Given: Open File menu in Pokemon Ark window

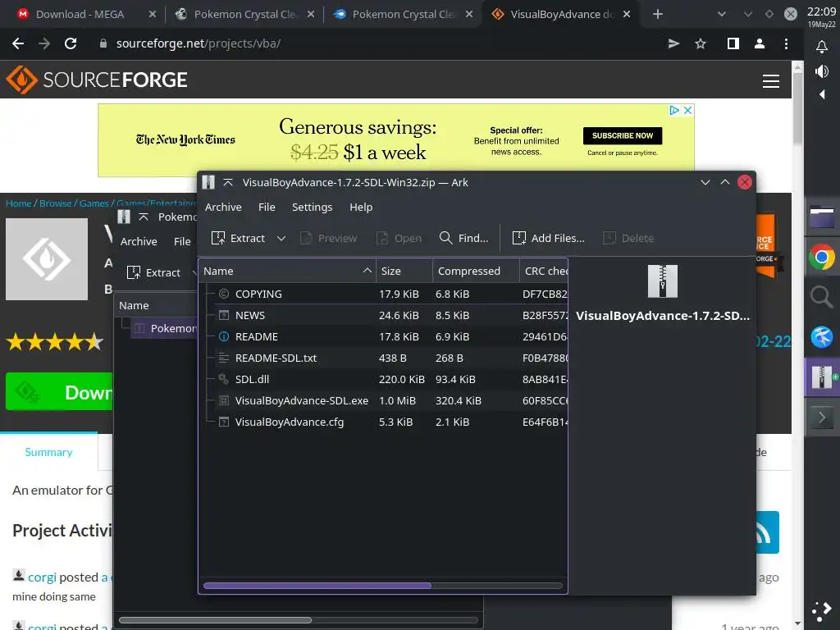Looking at the screenshot, I should (182, 242).
